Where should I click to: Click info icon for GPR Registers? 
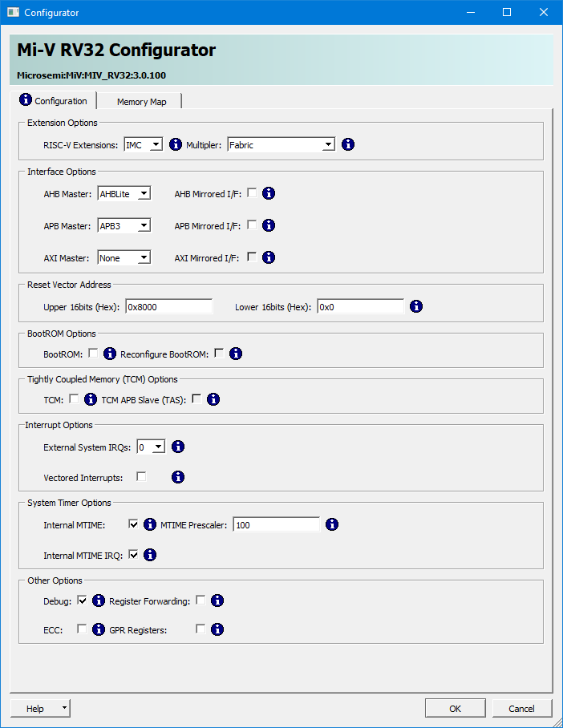(x=217, y=629)
